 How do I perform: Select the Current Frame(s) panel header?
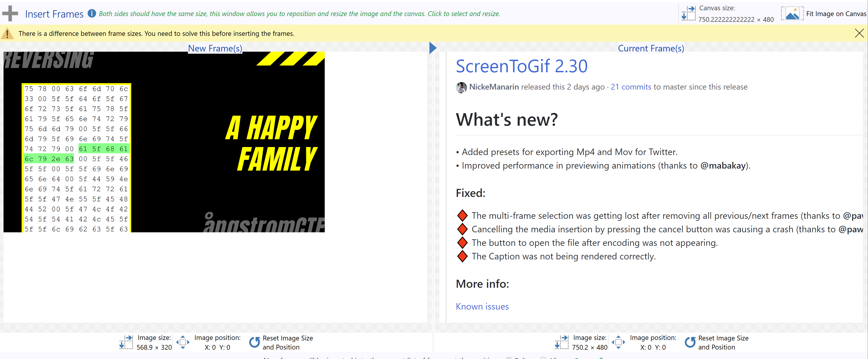pyautogui.click(x=651, y=48)
